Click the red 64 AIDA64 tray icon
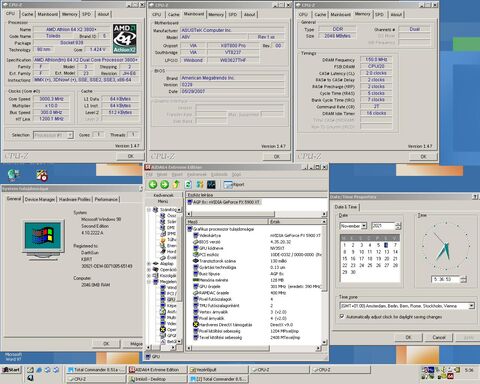Image resolution: width=480 pixels, height=384 pixels. (450, 376)
